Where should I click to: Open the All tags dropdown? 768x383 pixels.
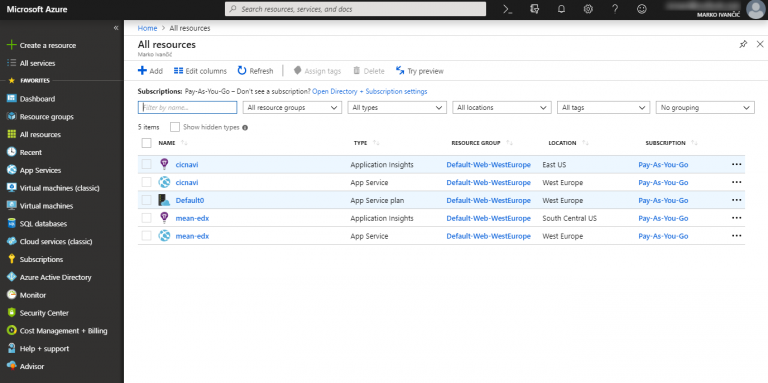(x=603, y=108)
